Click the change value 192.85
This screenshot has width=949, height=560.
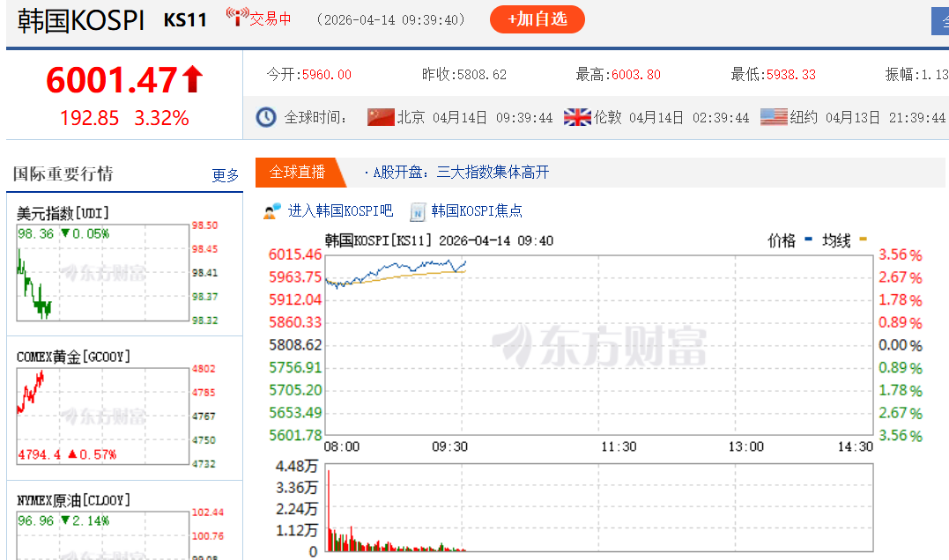[90, 118]
